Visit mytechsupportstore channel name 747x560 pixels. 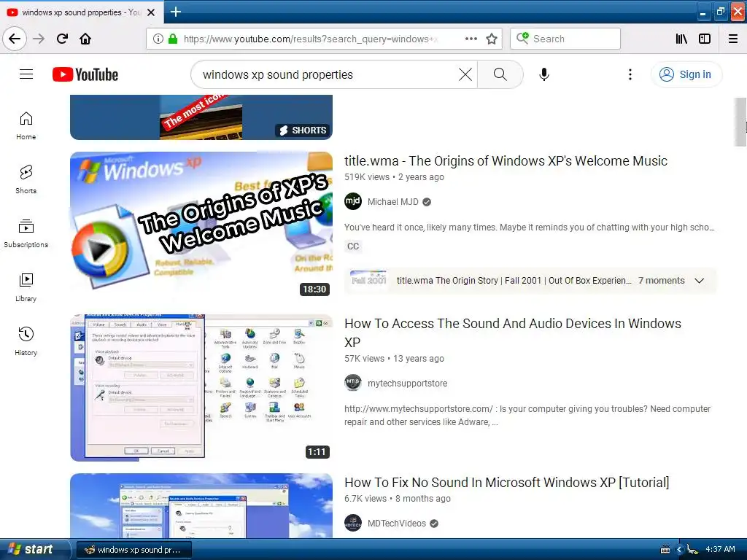point(407,384)
